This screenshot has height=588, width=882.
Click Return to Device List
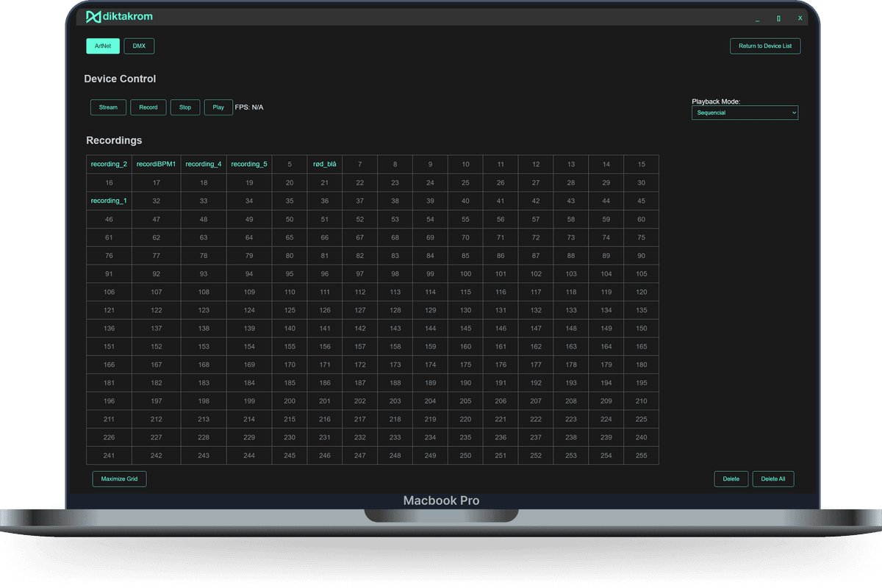point(764,46)
